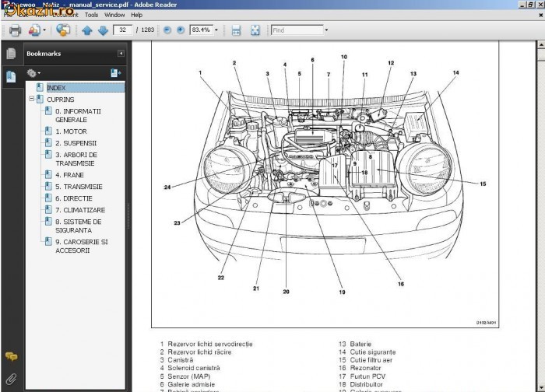Click legend text 'Cutie siguranțe'
This screenshot has height=392, width=545.
pos(373,352)
